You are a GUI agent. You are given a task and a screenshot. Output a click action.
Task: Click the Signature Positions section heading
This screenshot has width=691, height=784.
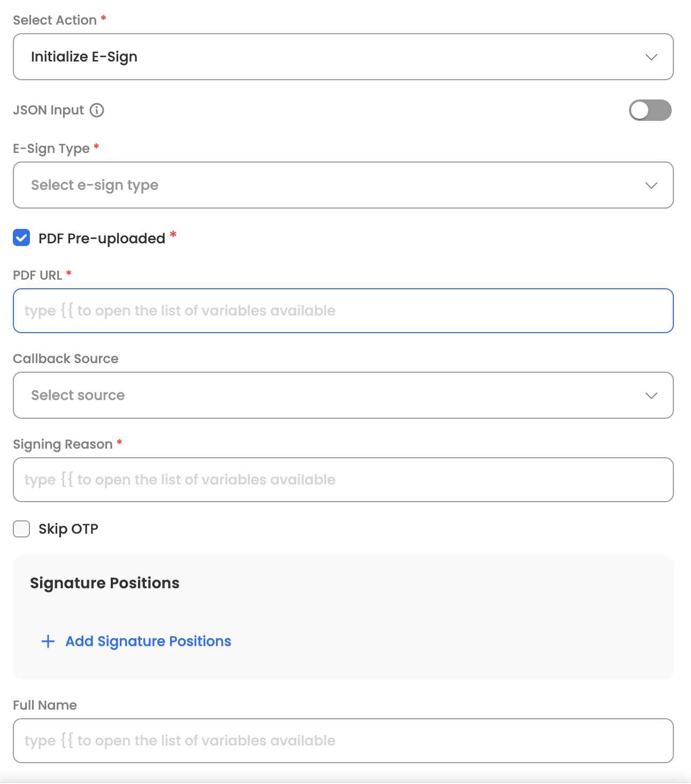coord(105,583)
